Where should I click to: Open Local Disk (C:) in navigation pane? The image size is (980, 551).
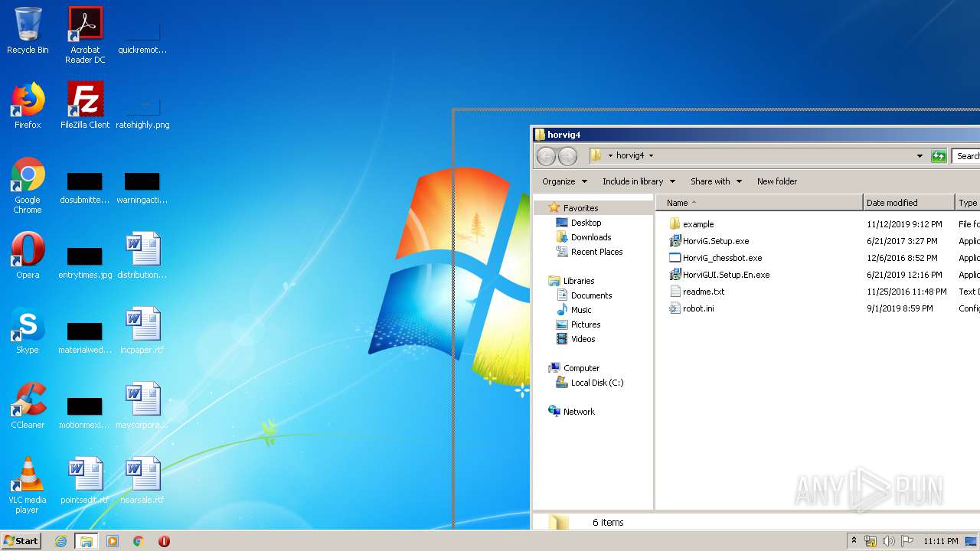pos(590,383)
